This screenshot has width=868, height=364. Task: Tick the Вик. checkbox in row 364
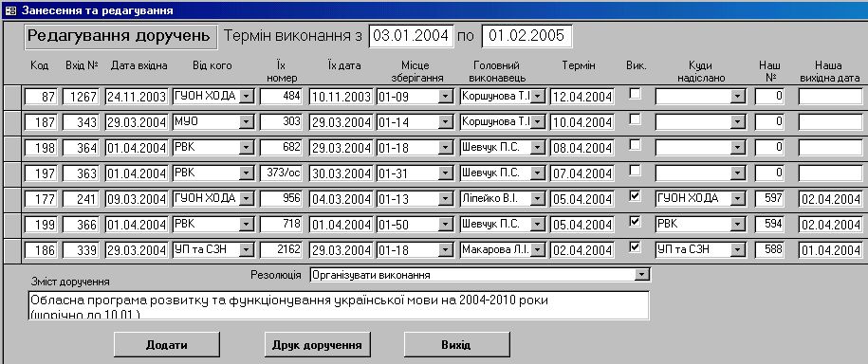(636, 144)
